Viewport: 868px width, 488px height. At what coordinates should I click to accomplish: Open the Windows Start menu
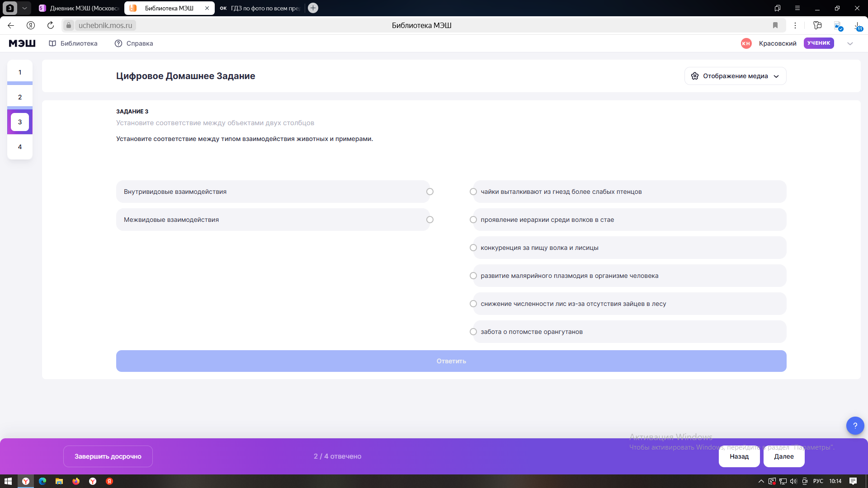tap(8, 481)
